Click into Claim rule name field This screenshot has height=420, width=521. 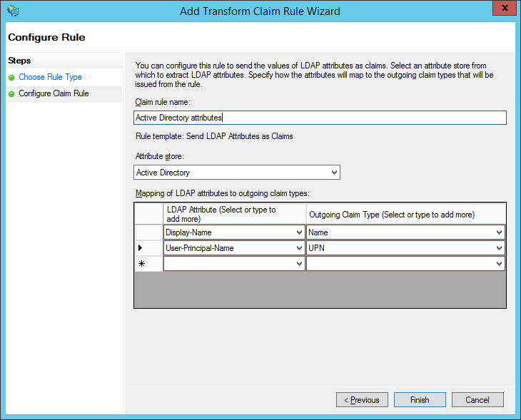pos(320,118)
